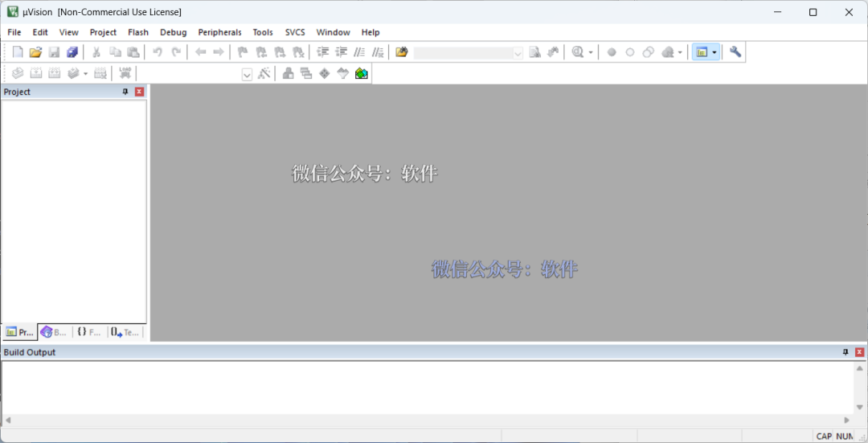Image resolution: width=868 pixels, height=443 pixels.
Task: Open Options for Target wand icon
Action: point(264,73)
